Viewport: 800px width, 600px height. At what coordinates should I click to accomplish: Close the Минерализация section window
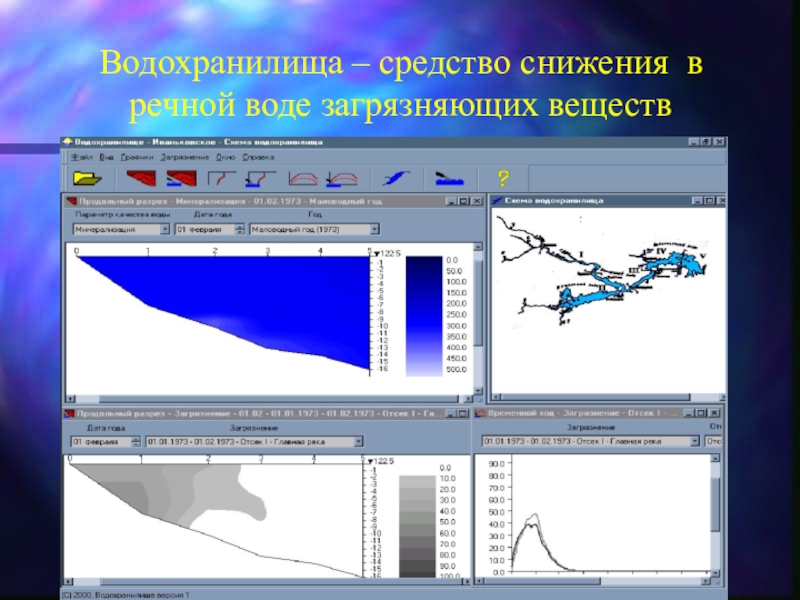point(477,201)
